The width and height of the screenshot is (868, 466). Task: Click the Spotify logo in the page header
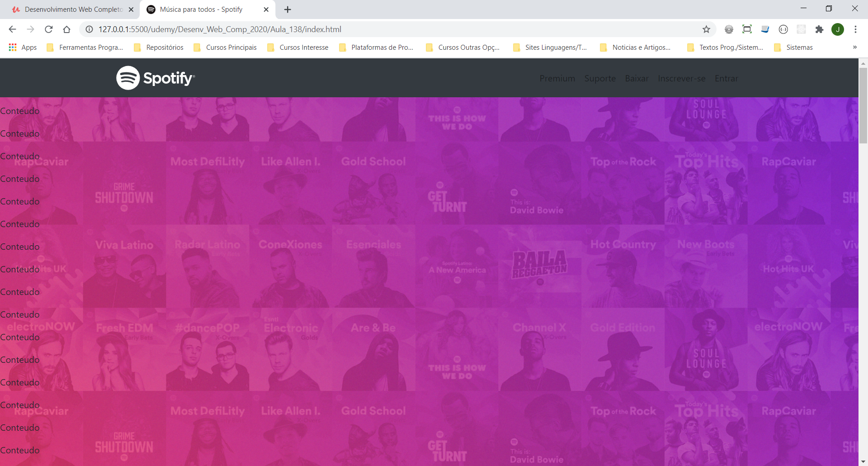[156, 78]
